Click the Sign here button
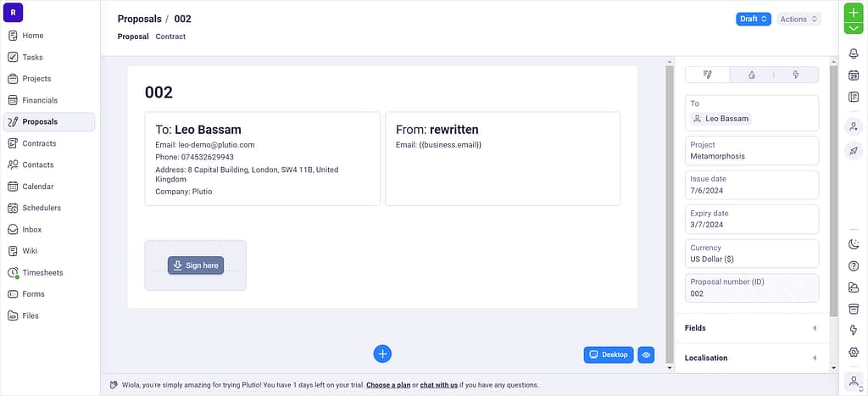 pyautogui.click(x=196, y=265)
